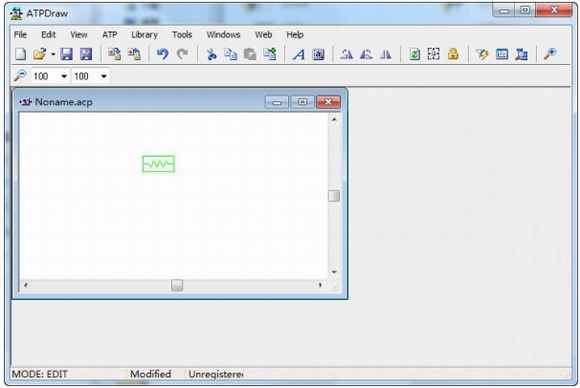Image resolution: width=580 pixels, height=388 pixels.
Task: Click the zoom magnifier at toolbar end
Action: click(550, 54)
